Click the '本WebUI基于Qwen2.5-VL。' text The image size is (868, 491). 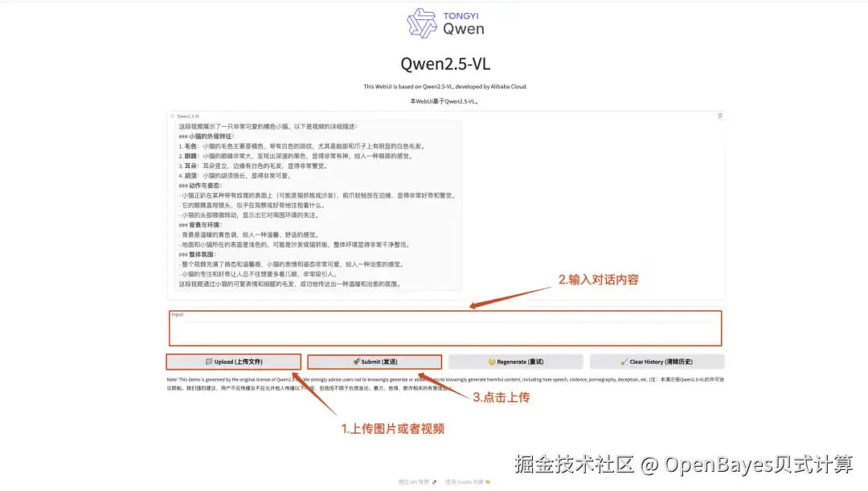point(445,101)
